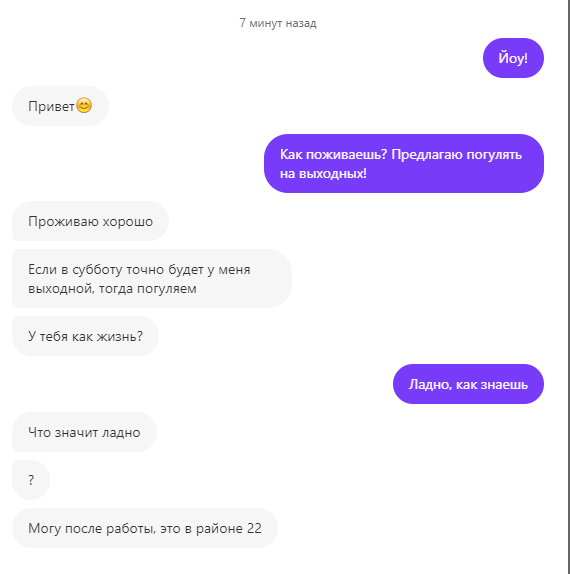Click the smiley emoji after Привет
This screenshot has height=574, width=570.
coord(84,106)
